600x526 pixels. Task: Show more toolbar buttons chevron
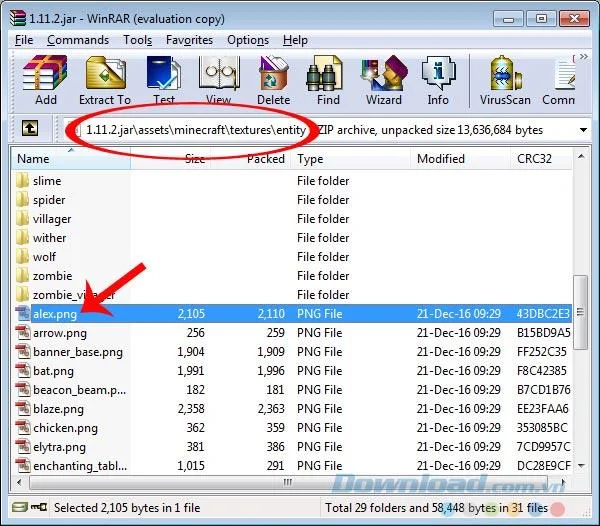(x=584, y=57)
